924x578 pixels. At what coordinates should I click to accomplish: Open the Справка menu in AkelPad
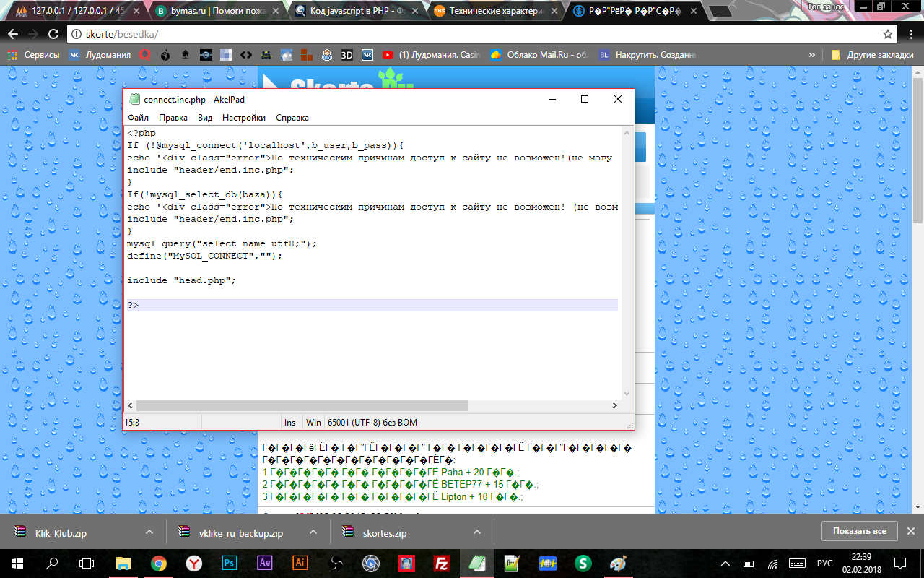[292, 118]
